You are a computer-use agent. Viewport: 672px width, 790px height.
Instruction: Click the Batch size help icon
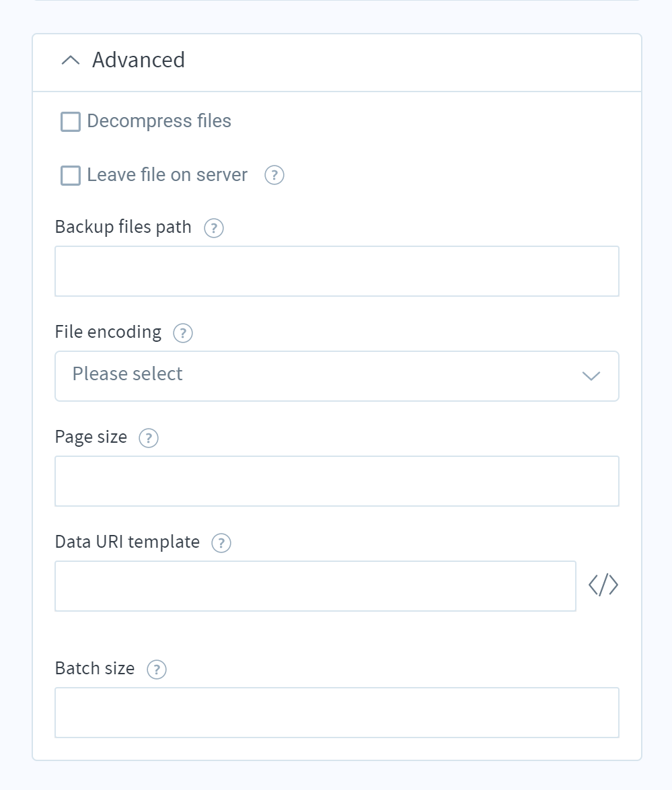[x=157, y=670]
